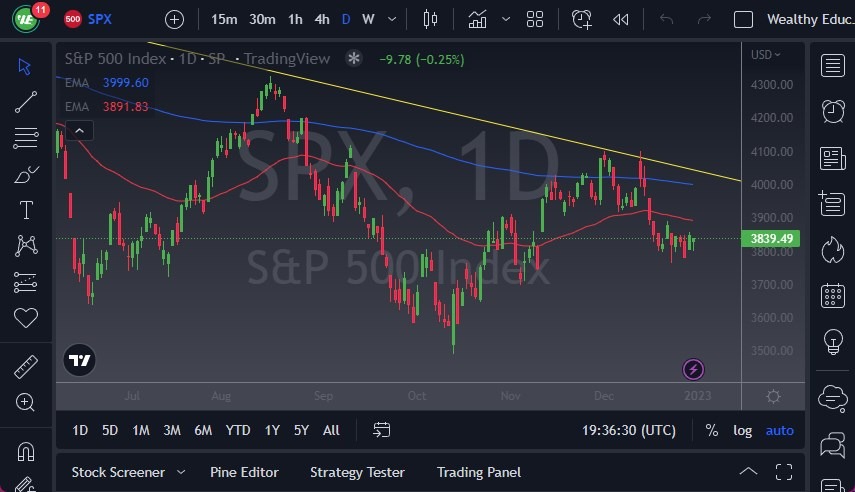The width and height of the screenshot is (855, 492).
Task: Click the Compare or add symbol plus icon
Action: [x=174, y=19]
